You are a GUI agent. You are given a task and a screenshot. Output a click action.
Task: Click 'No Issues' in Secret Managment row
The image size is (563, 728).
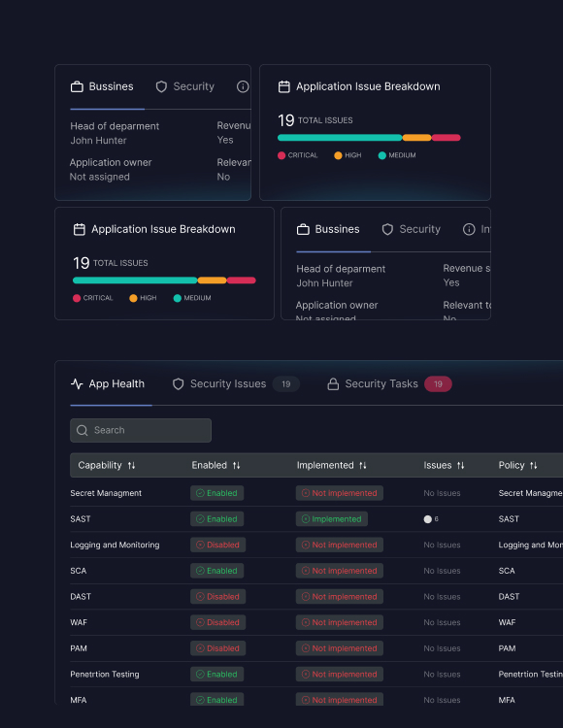click(442, 493)
